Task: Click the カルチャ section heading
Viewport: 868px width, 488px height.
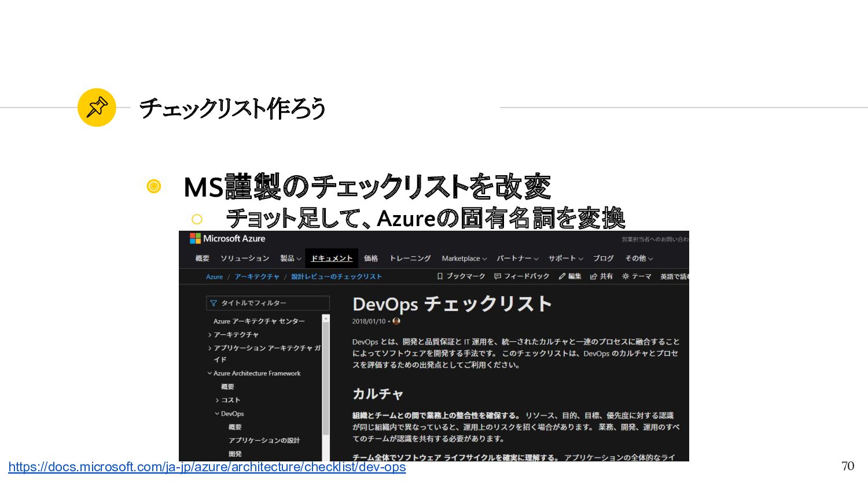Action: coord(377,394)
